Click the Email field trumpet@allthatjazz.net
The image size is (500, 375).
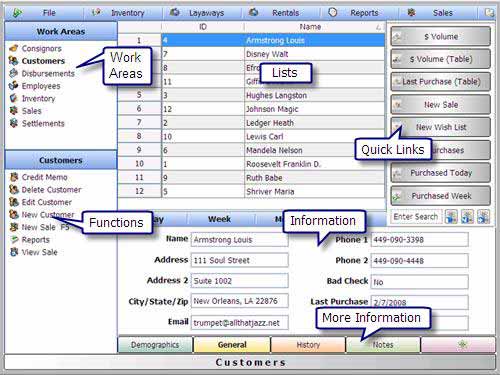click(239, 323)
